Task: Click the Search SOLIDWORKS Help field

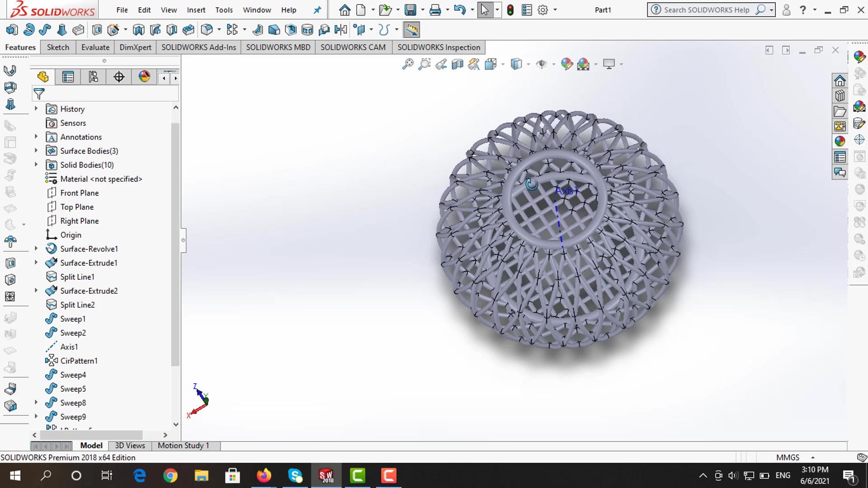Action: click(706, 10)
